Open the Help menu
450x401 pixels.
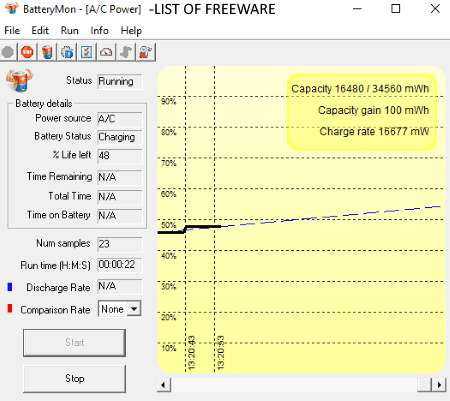pos(131,31)
